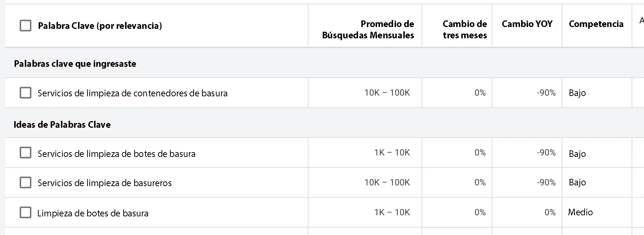Open the Servicios de limpieza de basureros keyword

(x=104, y=183)
